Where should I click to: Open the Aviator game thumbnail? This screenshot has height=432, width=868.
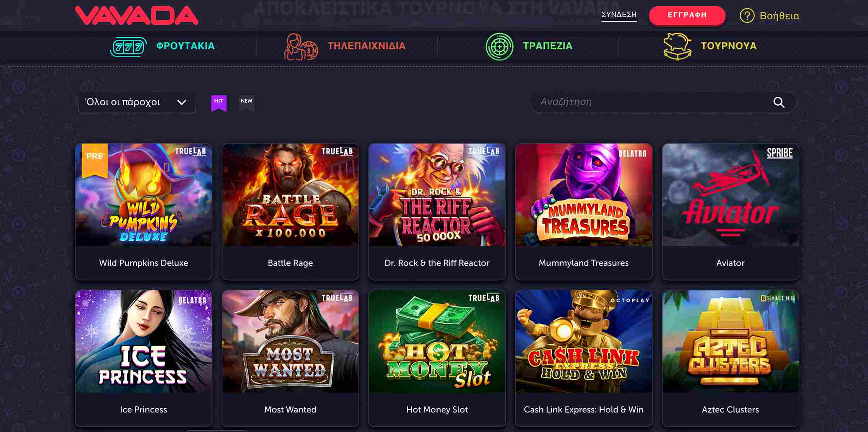tap(730, 195)
